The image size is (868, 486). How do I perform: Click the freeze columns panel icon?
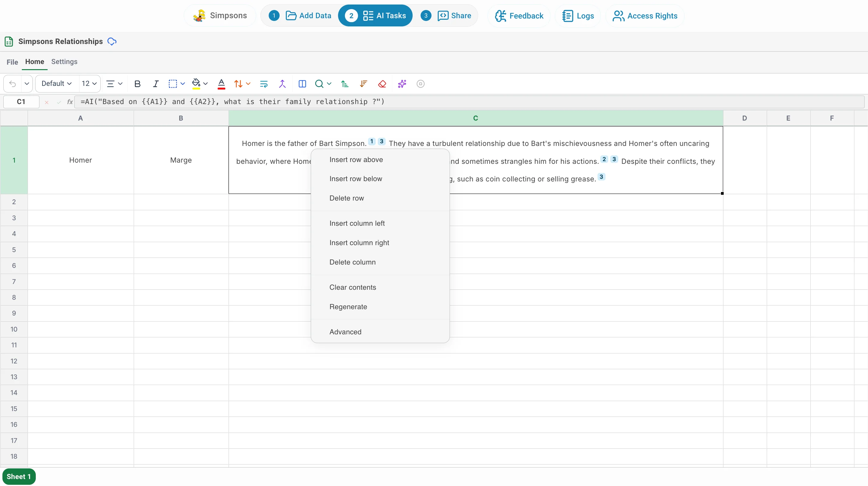pyautogui.click(x=302, y=84)
